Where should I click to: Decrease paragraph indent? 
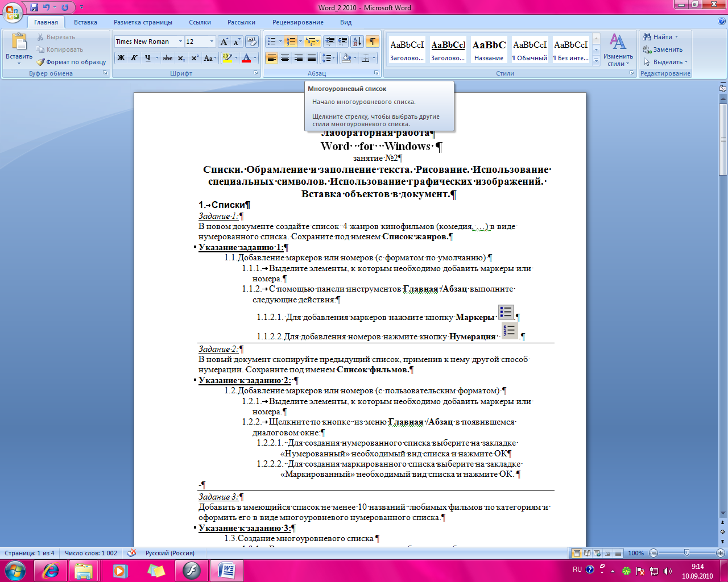click(329, 41)
